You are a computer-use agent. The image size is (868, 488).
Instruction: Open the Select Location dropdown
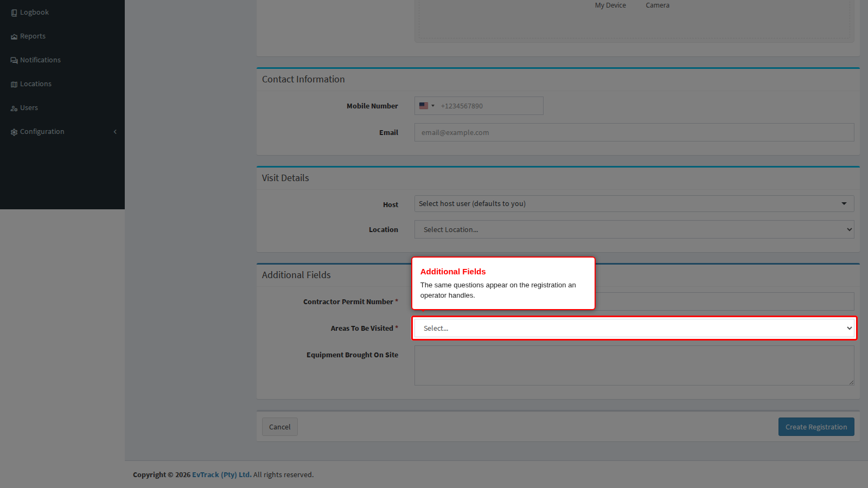click(x=634, y=229)
